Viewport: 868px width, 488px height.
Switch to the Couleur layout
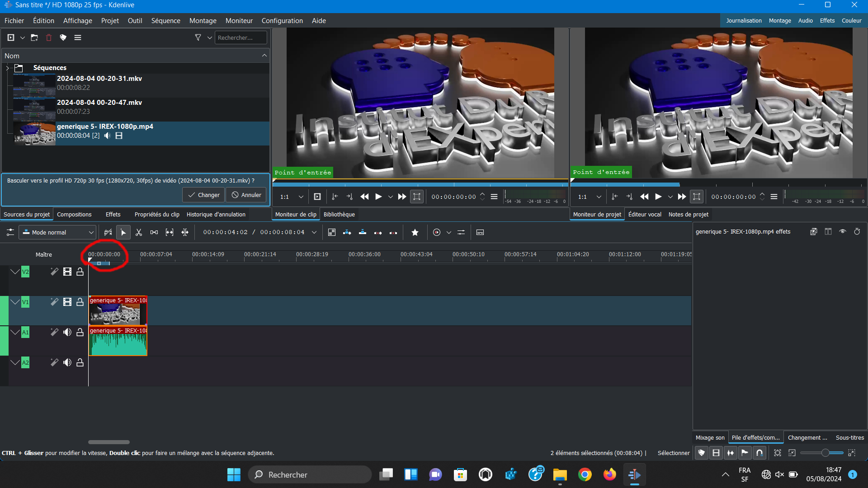pyautogui.click(x=851, y=21)
